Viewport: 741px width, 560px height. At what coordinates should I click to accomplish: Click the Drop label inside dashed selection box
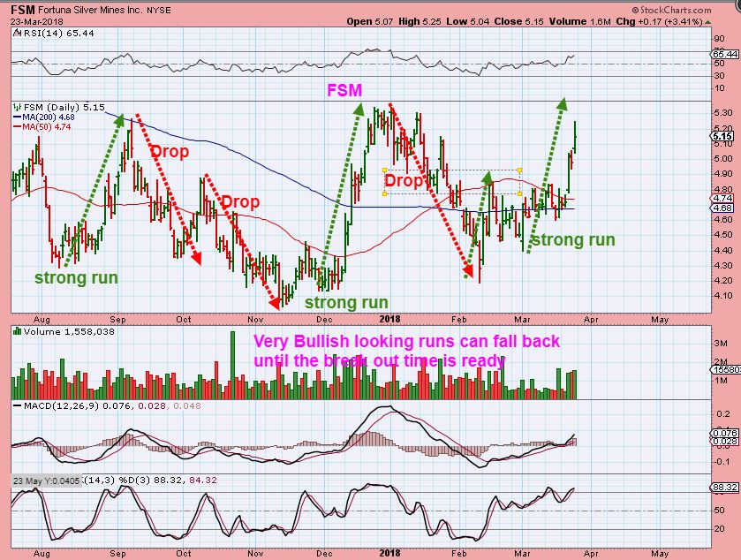[x=403, y=181]
